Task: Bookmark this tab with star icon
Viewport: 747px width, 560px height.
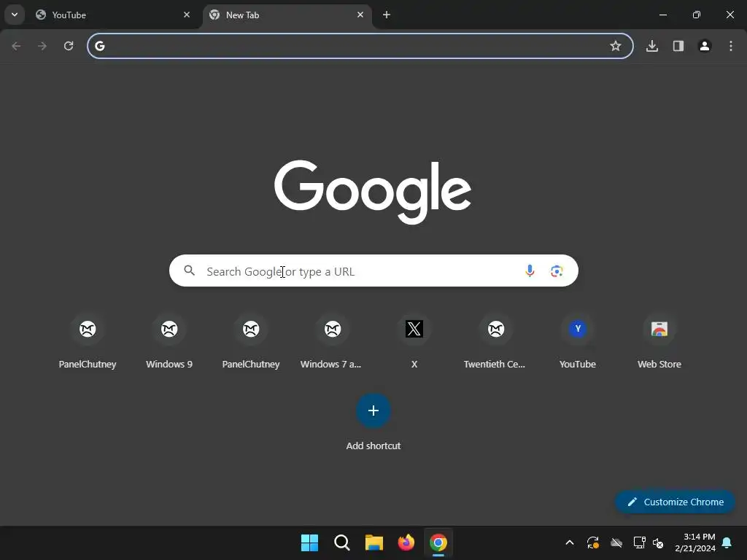Action: [x=616, y=46]
